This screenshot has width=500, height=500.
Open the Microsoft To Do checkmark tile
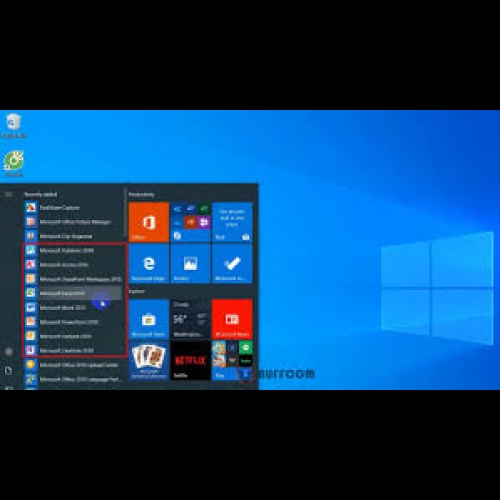(x=232, y=264)
